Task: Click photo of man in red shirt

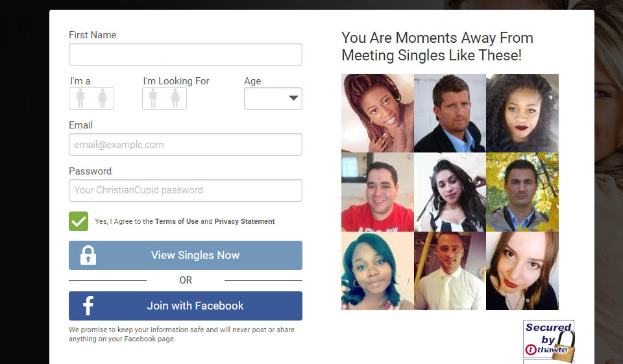Action: click(x=378, y=192)
